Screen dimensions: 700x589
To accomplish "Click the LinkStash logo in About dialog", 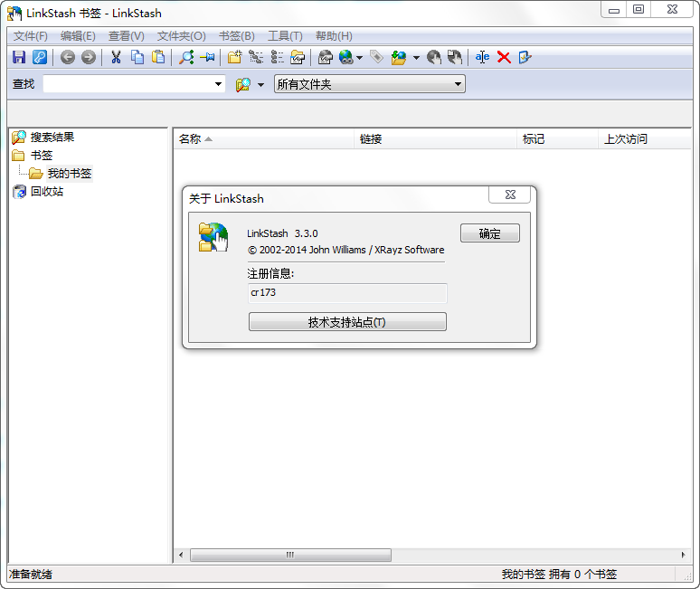I will [x=213, y=237].
